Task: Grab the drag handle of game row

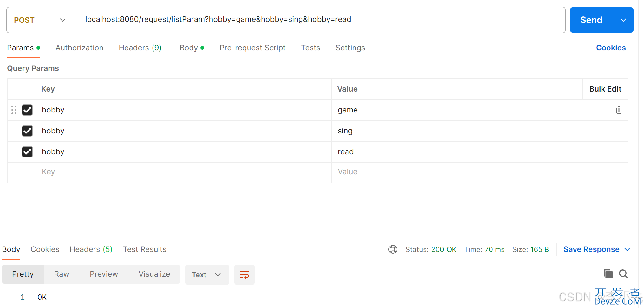Action: click(x=14, y=110)
